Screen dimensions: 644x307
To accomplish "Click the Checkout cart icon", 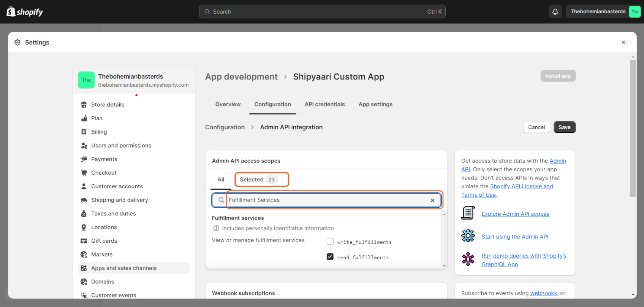I will tap(84, 173).
